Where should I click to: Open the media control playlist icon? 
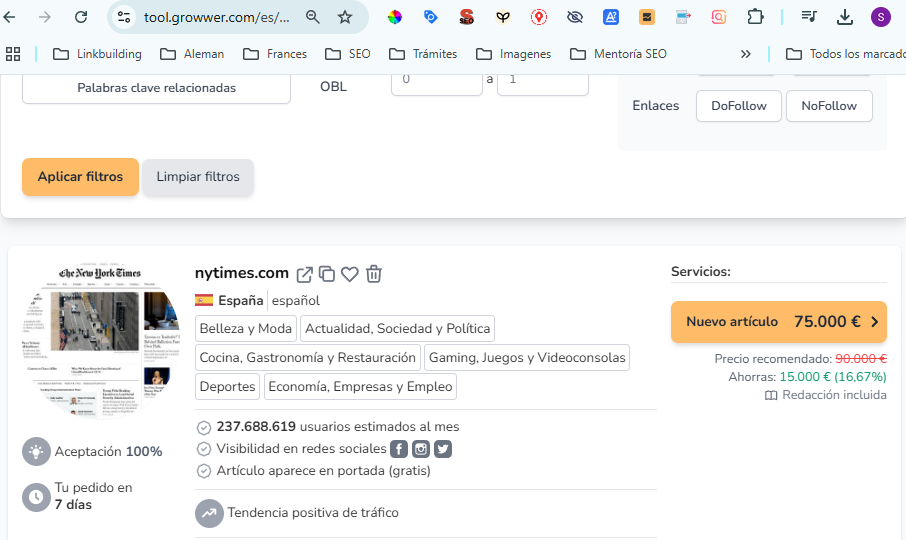tap(809, 17)
